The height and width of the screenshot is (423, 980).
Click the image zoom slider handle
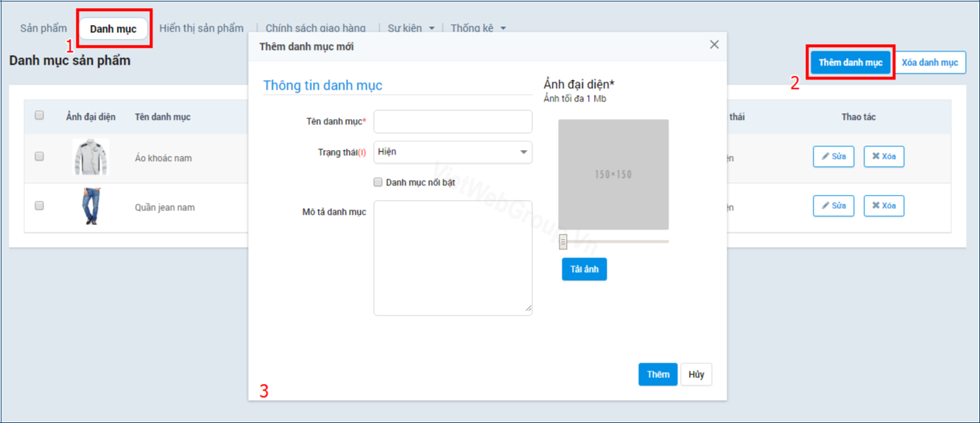coord(563,241)
